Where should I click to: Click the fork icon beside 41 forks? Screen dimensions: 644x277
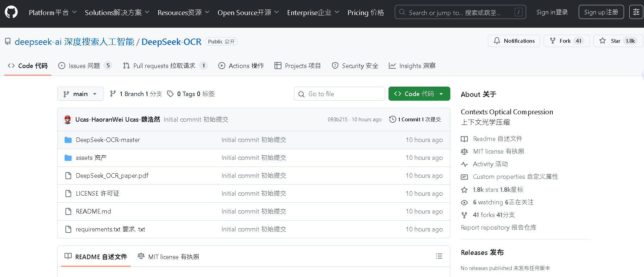[464, 215]
